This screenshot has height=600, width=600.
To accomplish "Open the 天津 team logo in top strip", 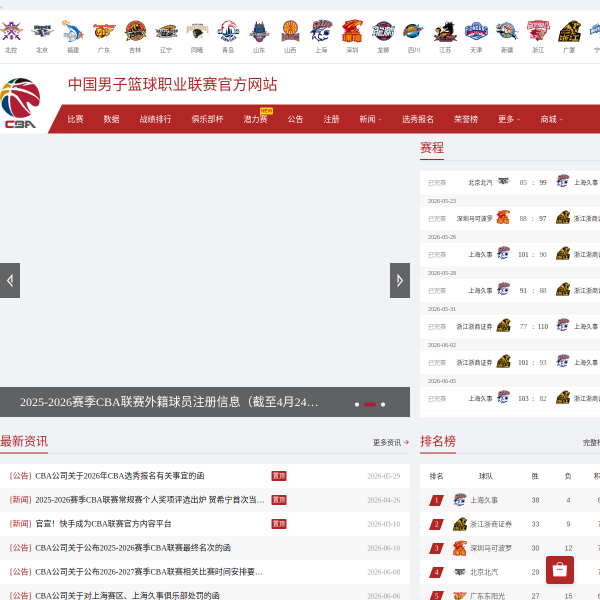I will 476,31.
